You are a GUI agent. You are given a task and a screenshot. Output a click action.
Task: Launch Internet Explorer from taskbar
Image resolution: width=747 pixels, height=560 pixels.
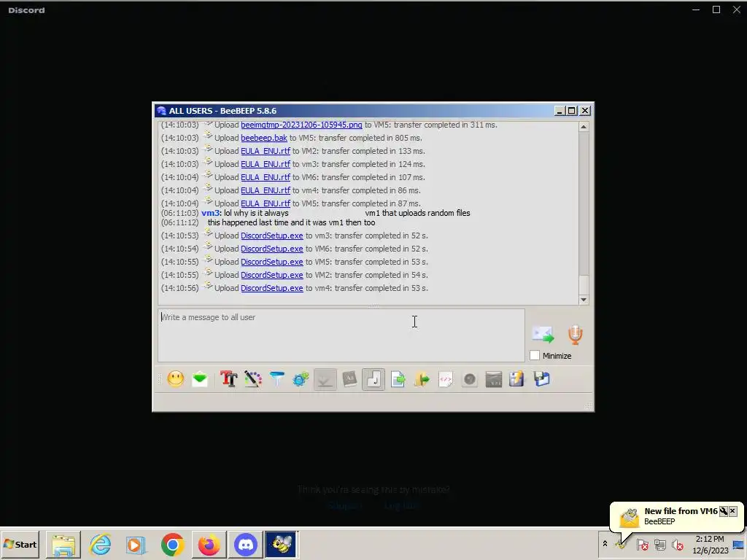tap(101, 544)
